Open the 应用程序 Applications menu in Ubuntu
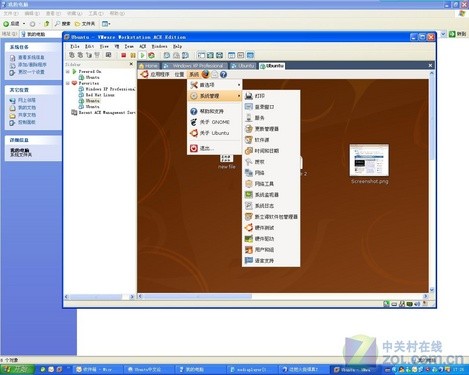The image size is (469, 375). tap(160, 74)
